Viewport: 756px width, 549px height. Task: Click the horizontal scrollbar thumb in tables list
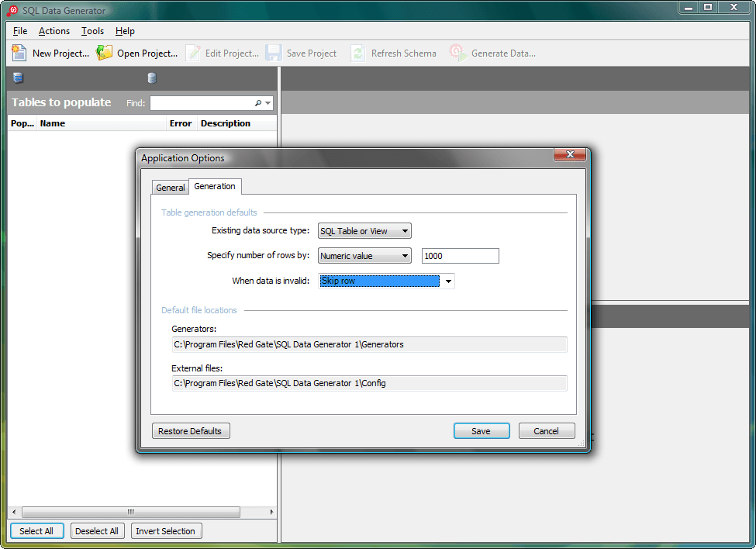(131, 512)
